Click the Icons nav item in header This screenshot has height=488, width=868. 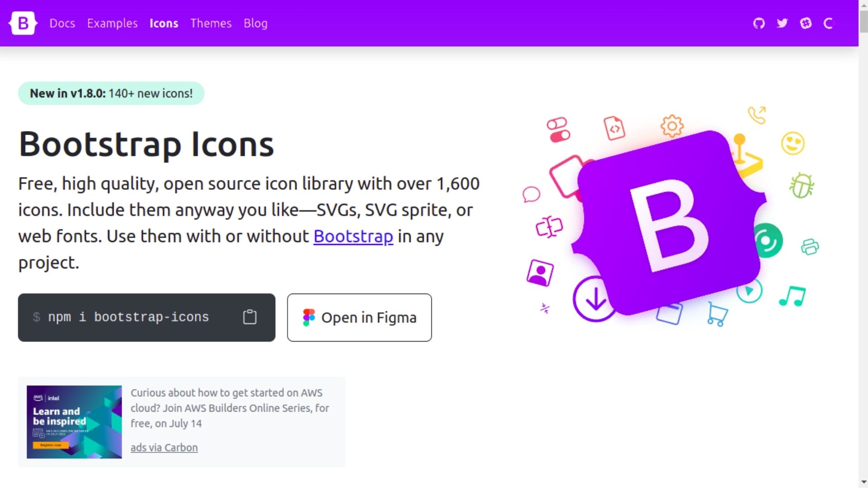coord(164,23)
